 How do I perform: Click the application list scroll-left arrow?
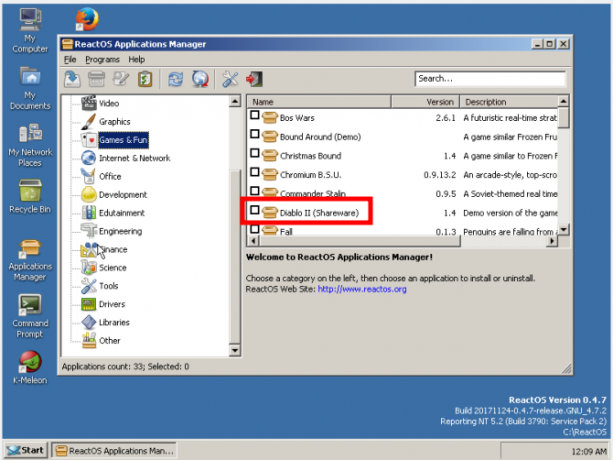coord(253,241)
